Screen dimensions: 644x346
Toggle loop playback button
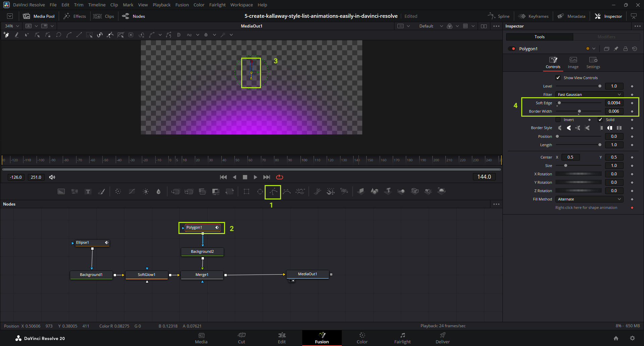[279, 177]
